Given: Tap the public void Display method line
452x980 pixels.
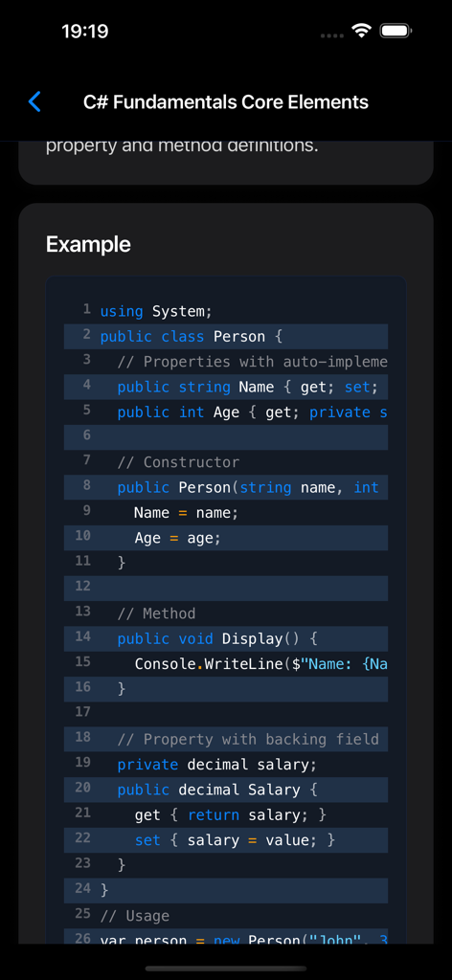Looking at the screenshot, I should coord(226,638).
